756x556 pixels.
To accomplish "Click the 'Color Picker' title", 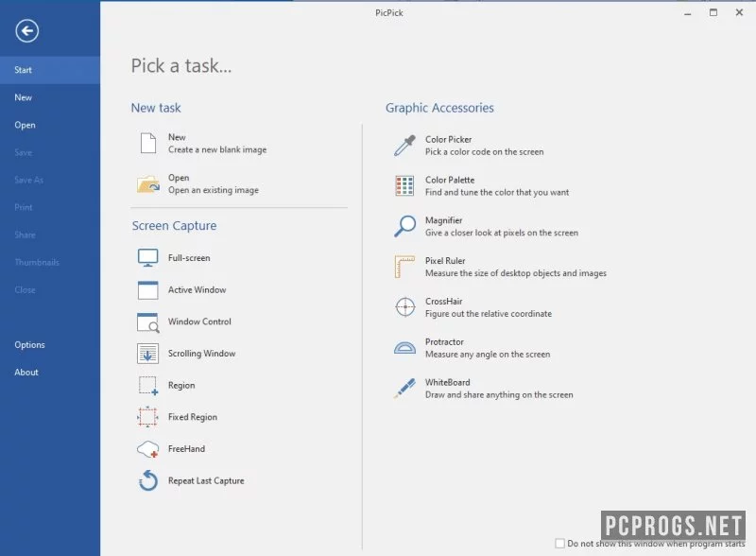I will point(448,139).
